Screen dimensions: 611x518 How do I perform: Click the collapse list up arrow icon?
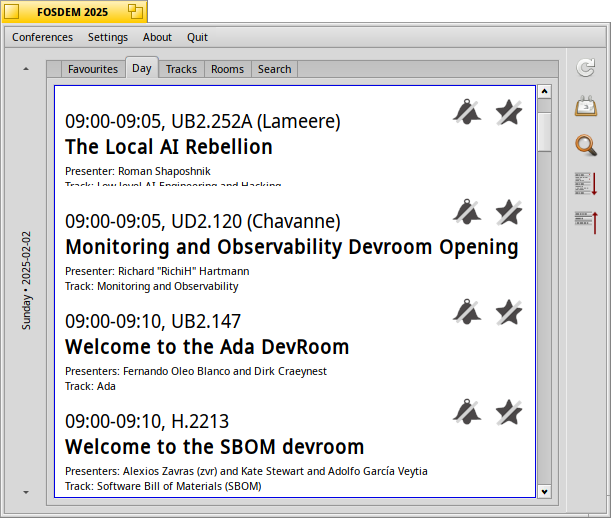tap(586, 223)
